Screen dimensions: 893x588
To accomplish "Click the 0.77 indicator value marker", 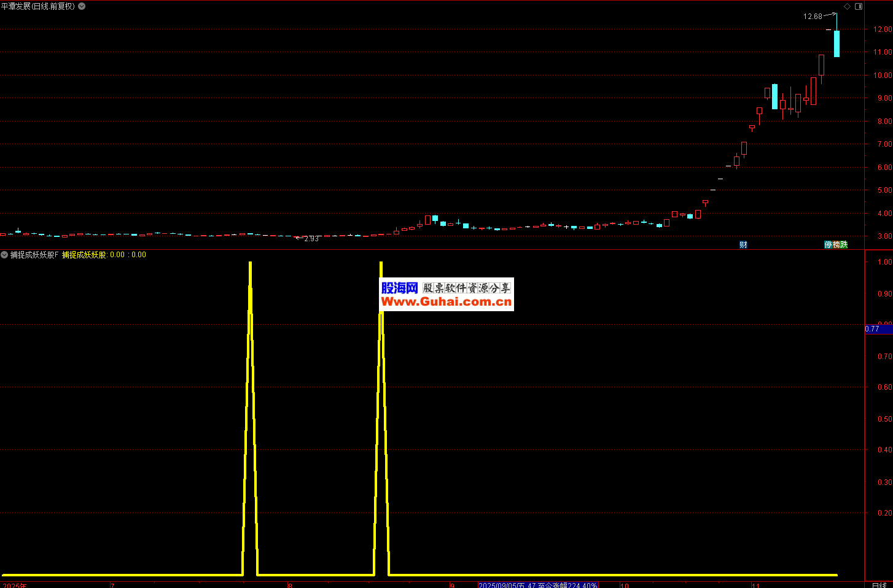I will click(x=873, y=329).
